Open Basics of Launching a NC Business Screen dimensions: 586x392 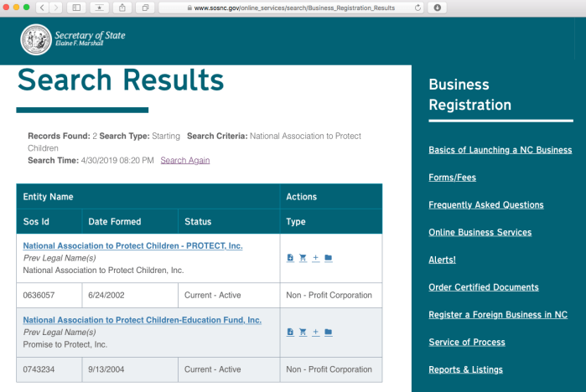(x=500, y=150)
